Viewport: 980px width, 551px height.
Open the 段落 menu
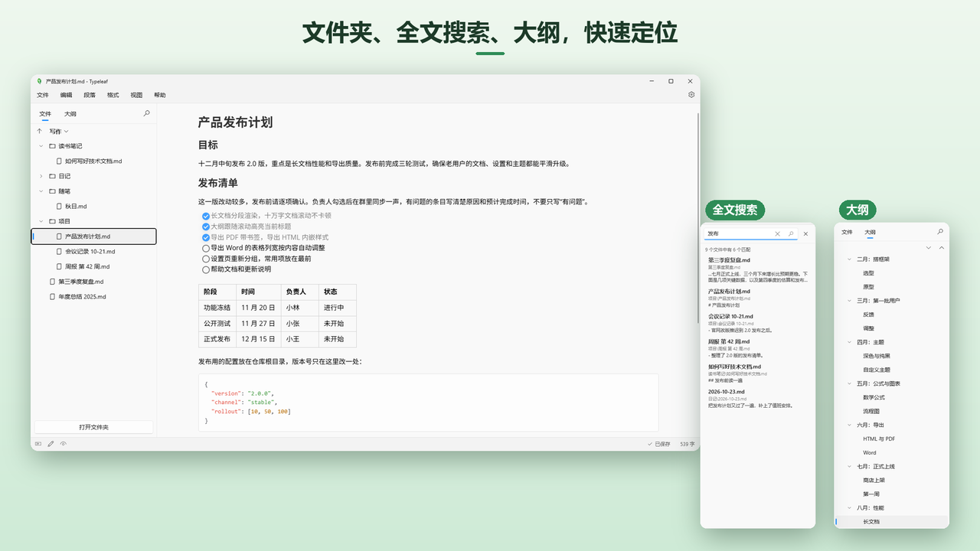[90, 95]
